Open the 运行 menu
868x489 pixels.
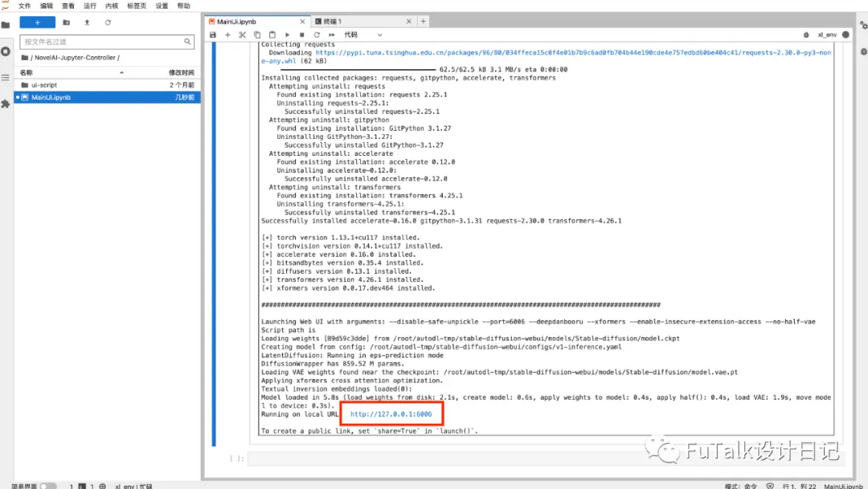[x=90, y=6]
